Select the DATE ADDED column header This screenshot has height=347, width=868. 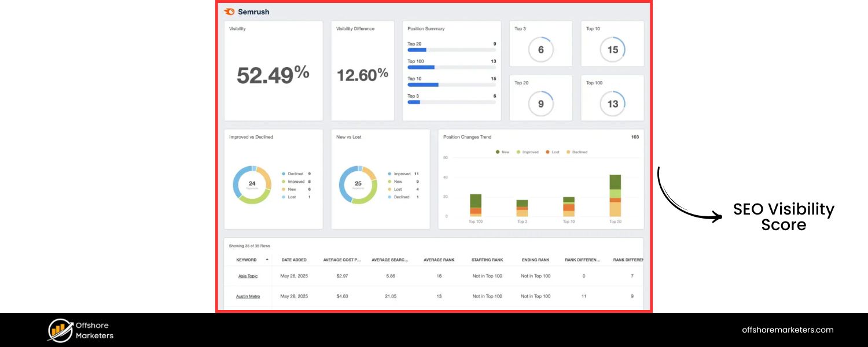click(x=294, y=260)
